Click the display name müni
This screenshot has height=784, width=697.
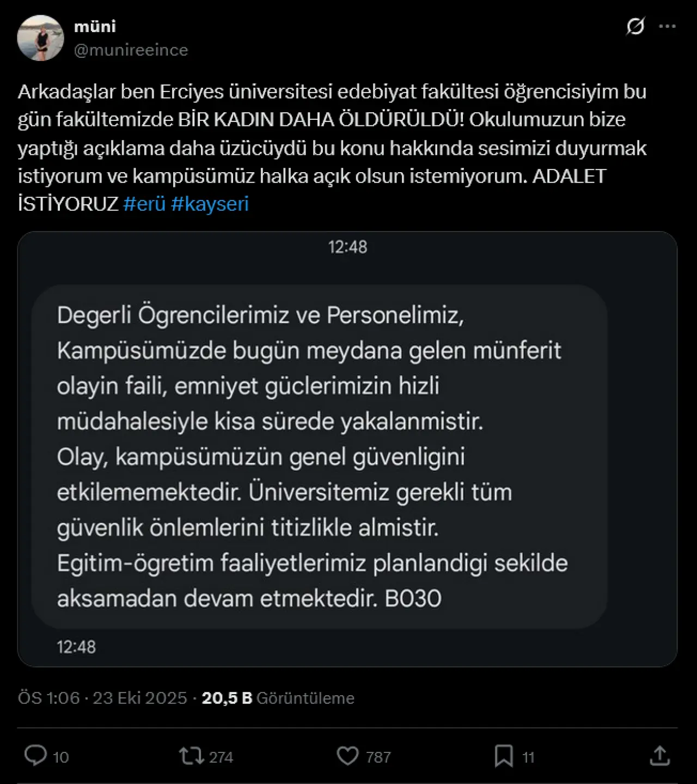click(x=95, y=26)
